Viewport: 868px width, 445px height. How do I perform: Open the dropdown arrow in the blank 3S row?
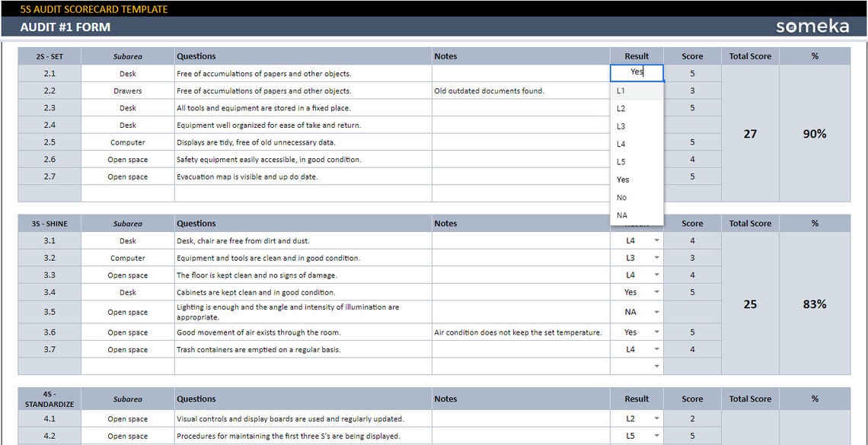[x=656, y=366]
